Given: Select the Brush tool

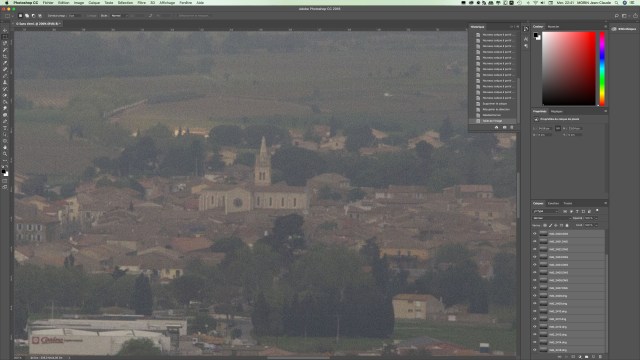Looking at the screenshot, I should coord(5,76).
